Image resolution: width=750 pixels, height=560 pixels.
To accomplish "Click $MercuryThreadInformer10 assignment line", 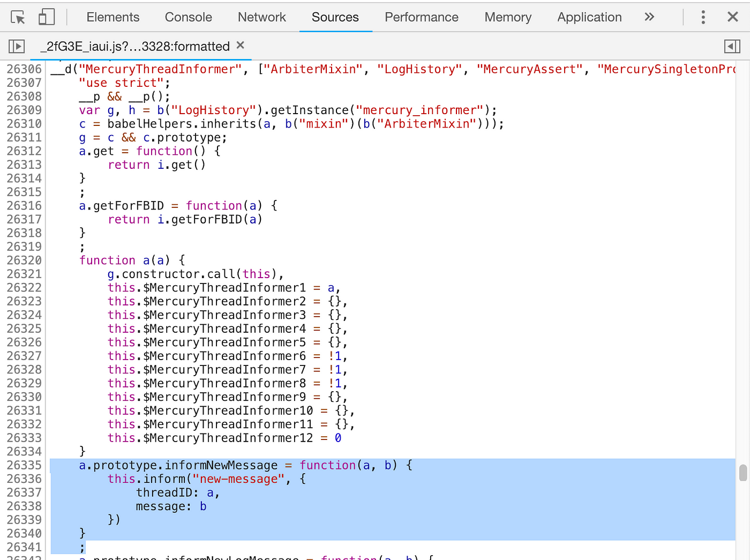I will 231,411.
